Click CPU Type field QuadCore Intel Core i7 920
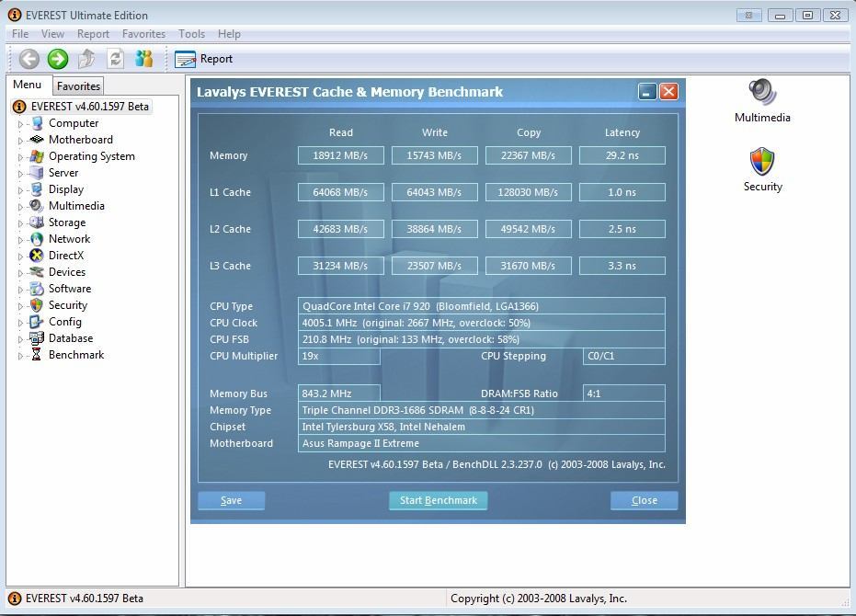The height and width of the screenshot is (616, 856). click(x=482, y=306)
